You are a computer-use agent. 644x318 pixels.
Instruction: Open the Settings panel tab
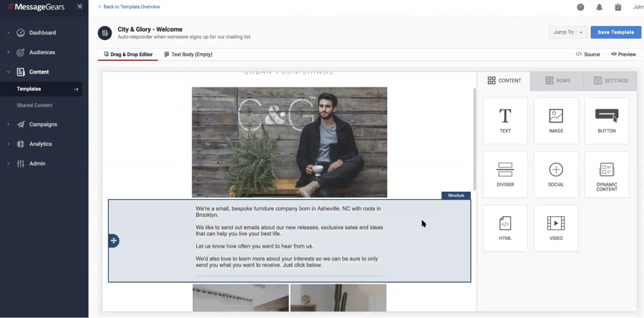tap(610, 81)
